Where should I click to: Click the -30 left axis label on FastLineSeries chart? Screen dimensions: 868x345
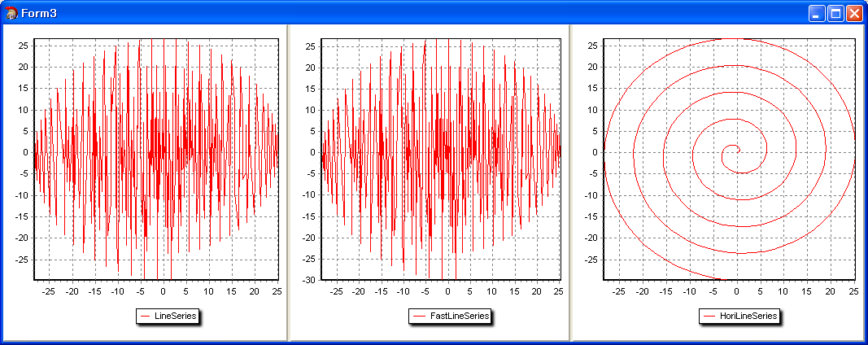[308, 280]
